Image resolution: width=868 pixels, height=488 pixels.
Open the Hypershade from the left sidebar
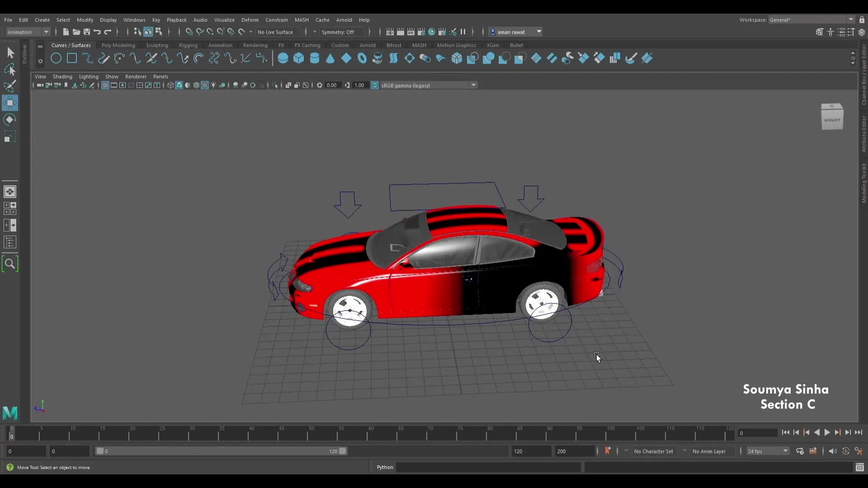click(10, 263)
